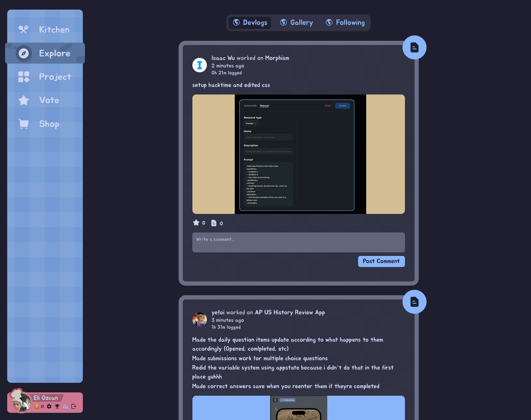Open the Morphism devlog screenshot image

coord(298,154)
